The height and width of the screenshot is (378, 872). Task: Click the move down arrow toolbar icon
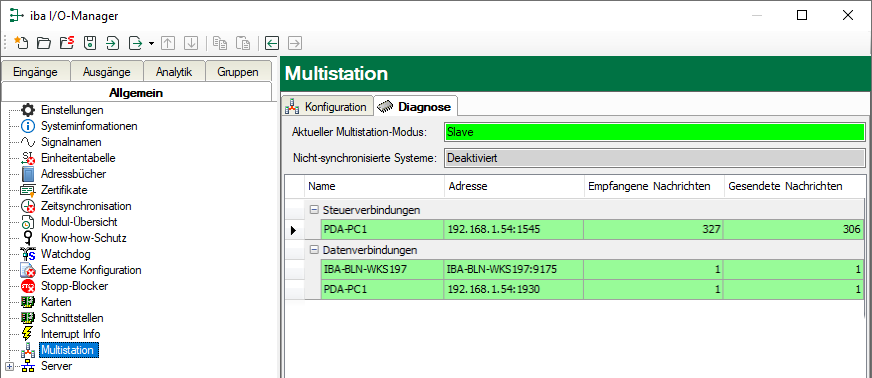[x=191, y=43]
